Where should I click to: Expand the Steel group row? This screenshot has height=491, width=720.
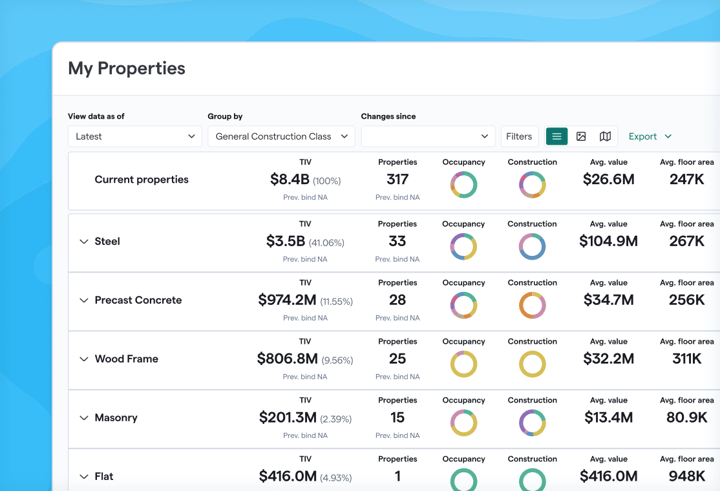(x=84, y=242)
